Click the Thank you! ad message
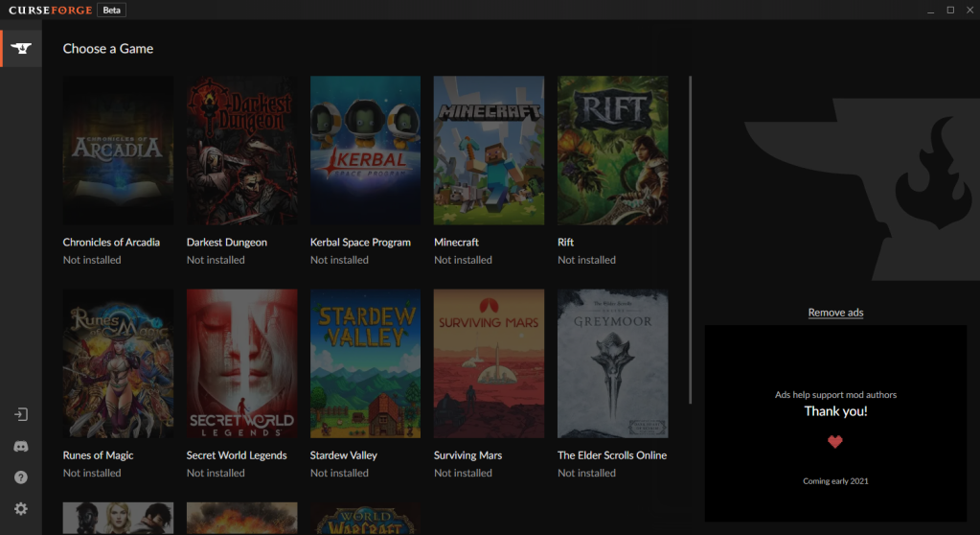The height and width of the screenshot is (535, 980). coord(835,411)
